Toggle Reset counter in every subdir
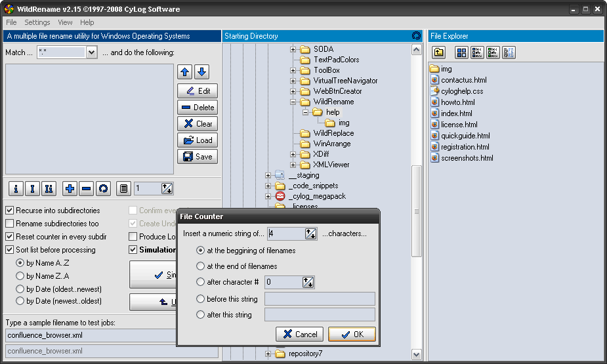The width and height of the screenshot is (607, 364). click(x=10, y=237)
